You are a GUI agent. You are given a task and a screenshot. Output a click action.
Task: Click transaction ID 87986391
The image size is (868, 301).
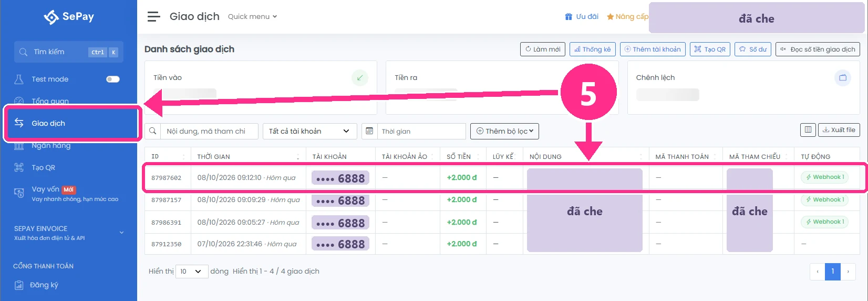[166, 223]
